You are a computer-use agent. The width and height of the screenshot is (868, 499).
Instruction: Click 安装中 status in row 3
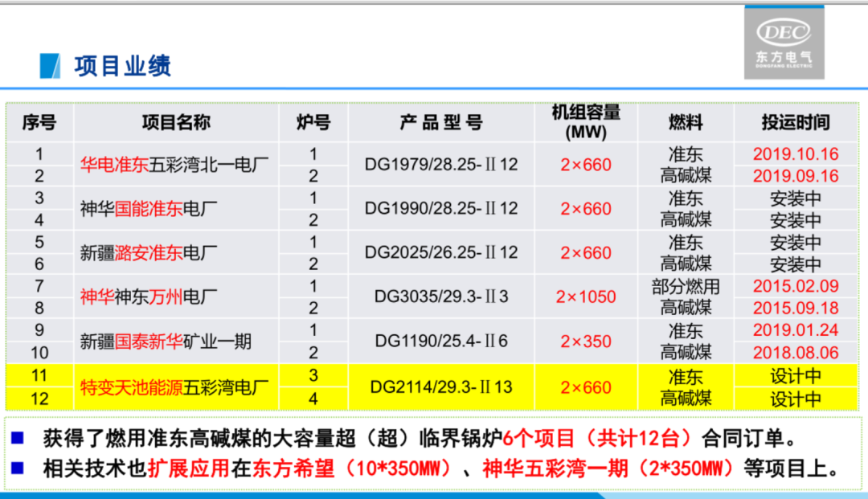[796, 198]
